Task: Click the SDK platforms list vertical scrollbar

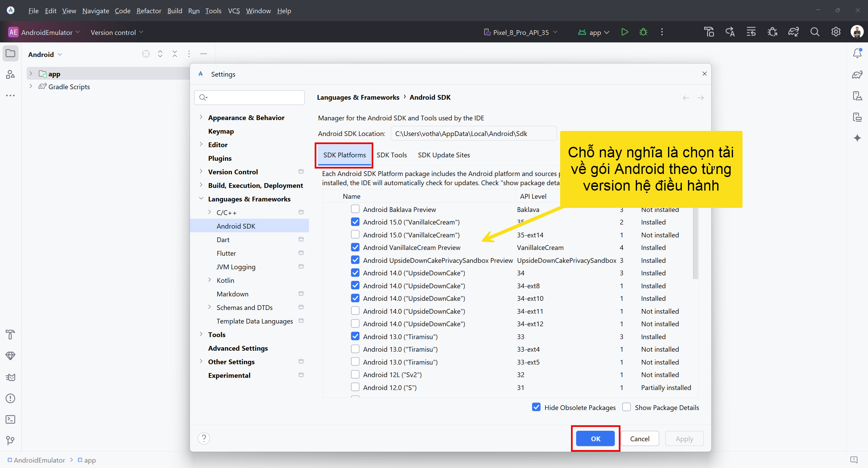Action: pos(695,242)
